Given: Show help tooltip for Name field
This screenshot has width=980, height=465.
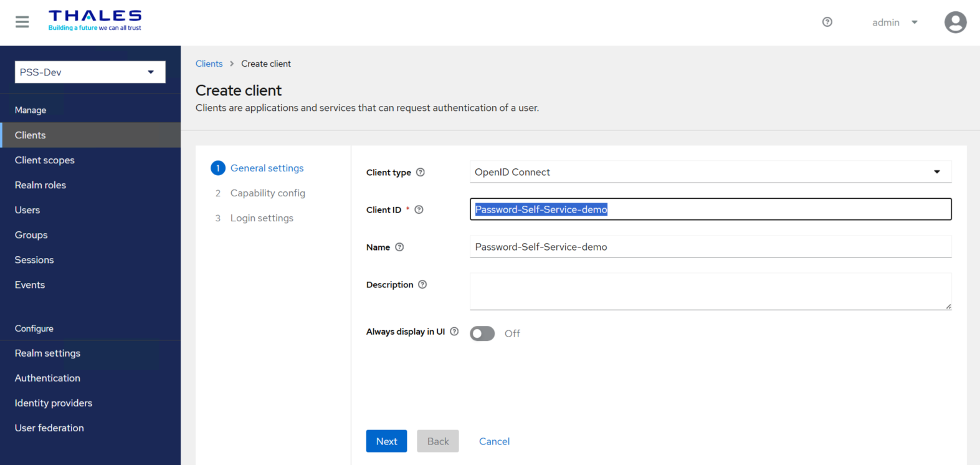Looking at the screenshot, I should (399, 247).
